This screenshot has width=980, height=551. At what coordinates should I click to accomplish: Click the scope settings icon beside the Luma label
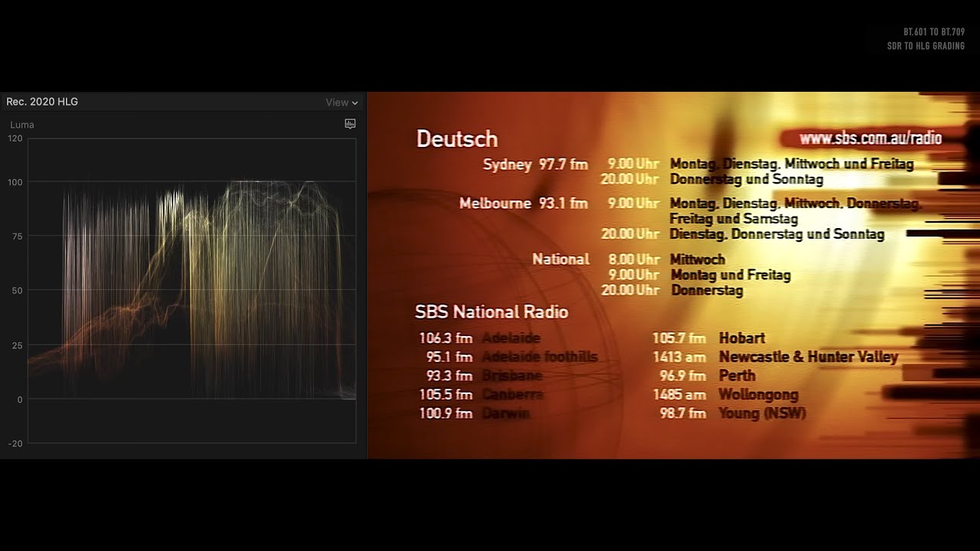350,123
